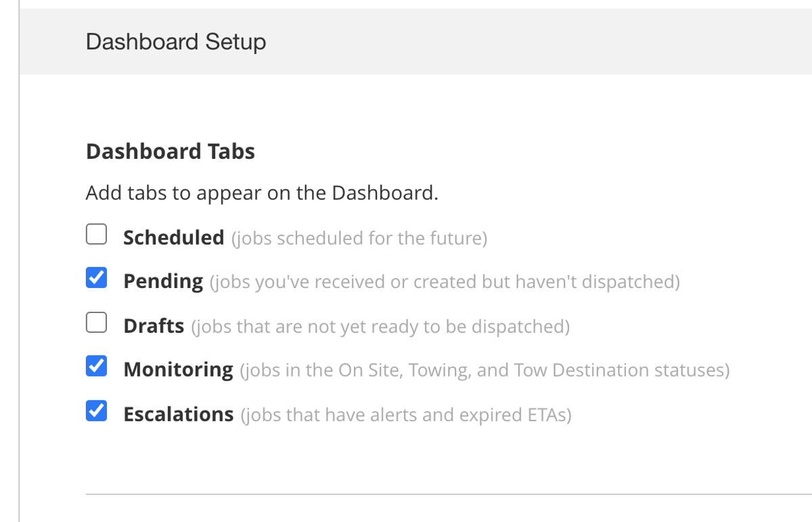
Task: Click the horizontal divider below the checkboxes
Action: coord(448,494)
